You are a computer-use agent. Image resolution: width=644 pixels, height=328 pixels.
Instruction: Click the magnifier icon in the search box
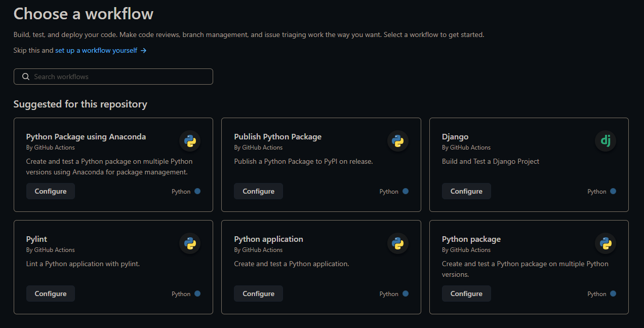tap(26, 77)
